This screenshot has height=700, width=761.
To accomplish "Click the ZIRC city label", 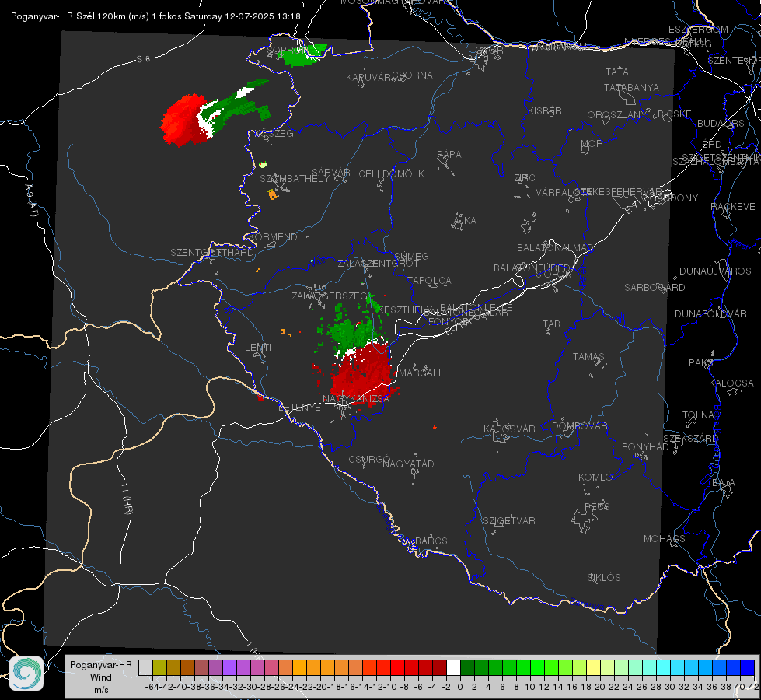I will pos(525,178).
